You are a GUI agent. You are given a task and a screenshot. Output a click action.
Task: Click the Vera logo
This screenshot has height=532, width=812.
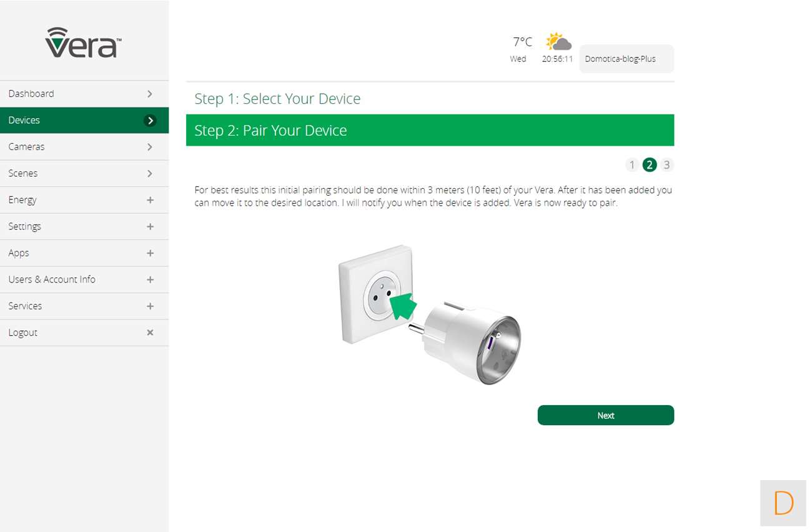coord(84,43)
